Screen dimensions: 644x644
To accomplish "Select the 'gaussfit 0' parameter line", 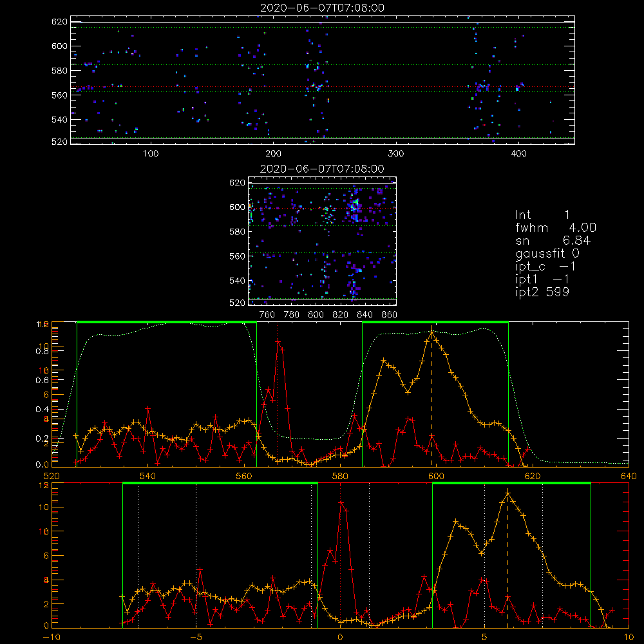I will [547, 253].
